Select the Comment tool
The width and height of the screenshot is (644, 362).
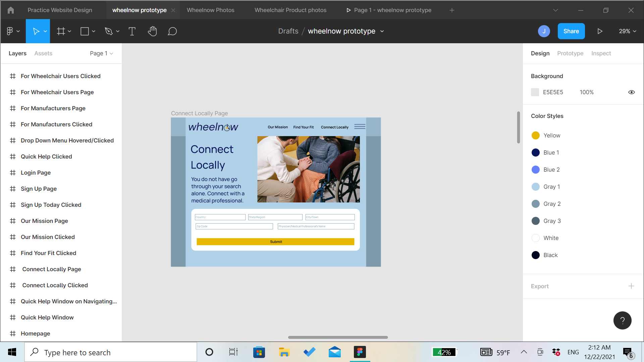(x=172, y=31)
